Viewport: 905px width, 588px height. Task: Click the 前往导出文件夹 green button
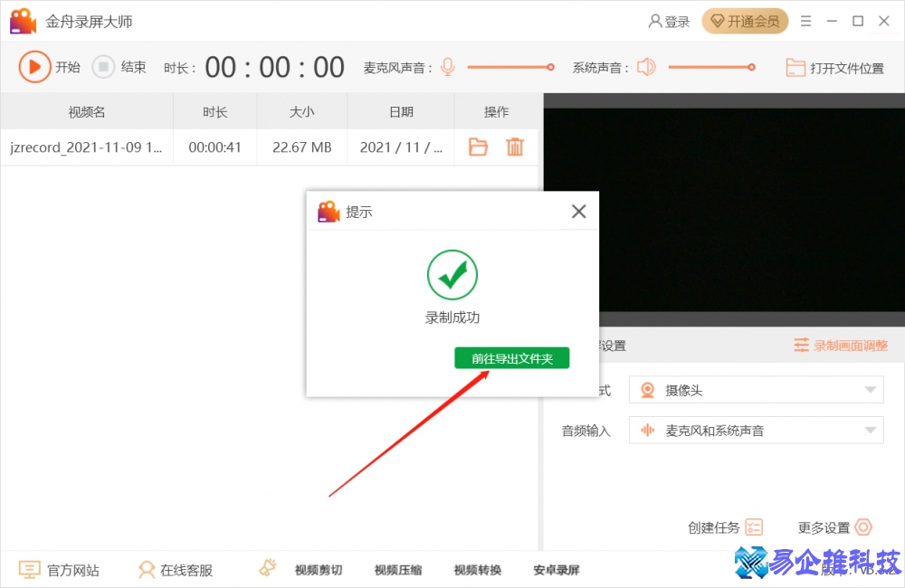point(511,357)
